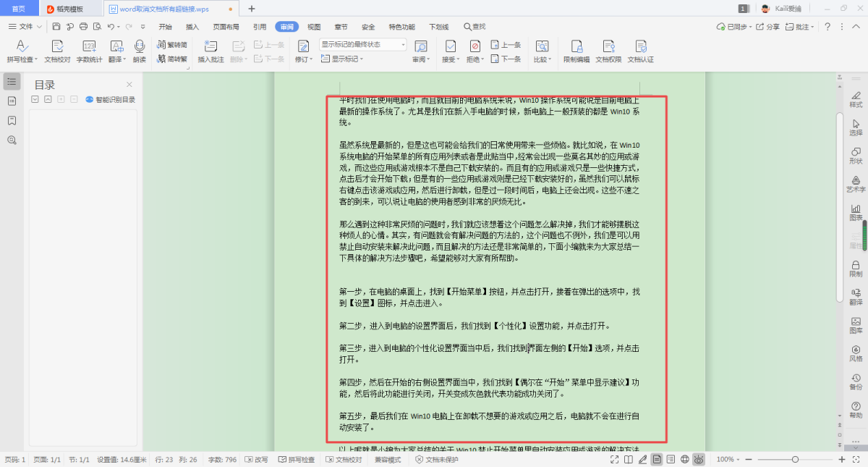The image size is (868, 467).
Task: Expand the 接受 accept changes dropdown
Action: point(451,59)
